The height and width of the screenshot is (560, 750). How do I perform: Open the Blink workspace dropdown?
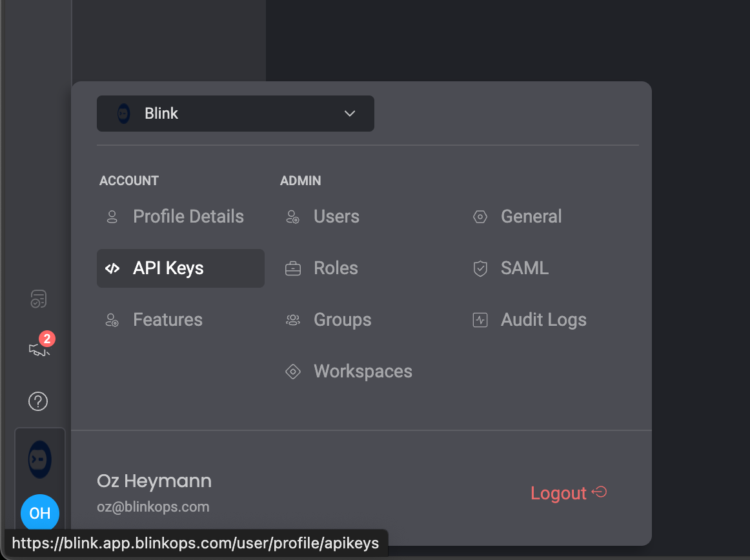236,114
